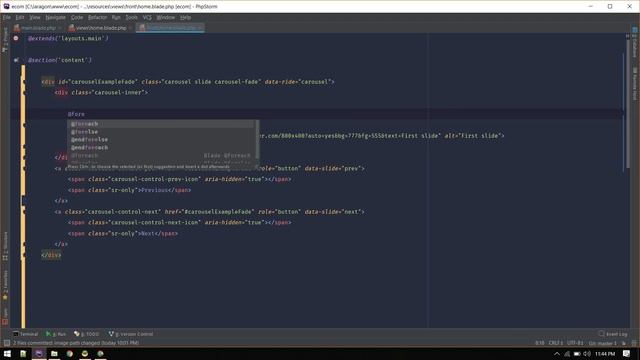This screenshot has width=640, height=360.
Task: Click the taskbar clock showing 11:44 PM
Action: click(x=605, y=353)
